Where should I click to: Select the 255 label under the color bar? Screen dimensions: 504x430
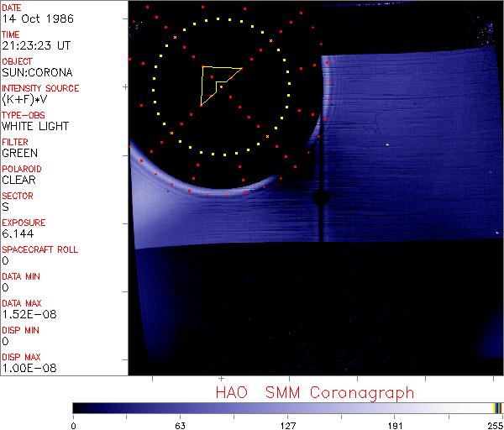(x=494, y=424)
